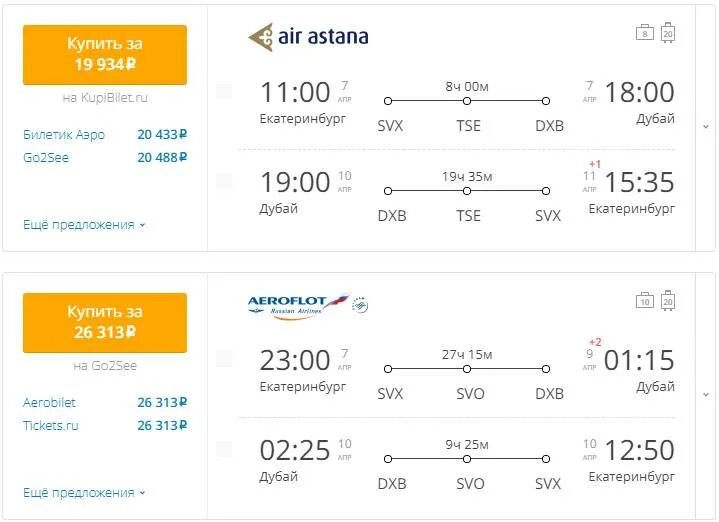Click the 10 kg hand luggage icon
The height and width of the screenshot is (522, 719).
[x=645, y=300]
